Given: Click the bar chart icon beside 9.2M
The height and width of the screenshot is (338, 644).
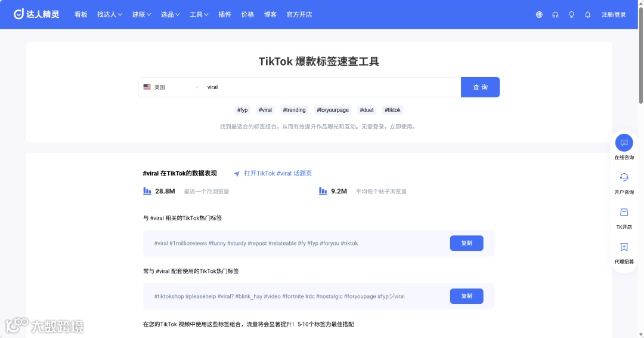Looking at the screenshot, I should point(323,190).
